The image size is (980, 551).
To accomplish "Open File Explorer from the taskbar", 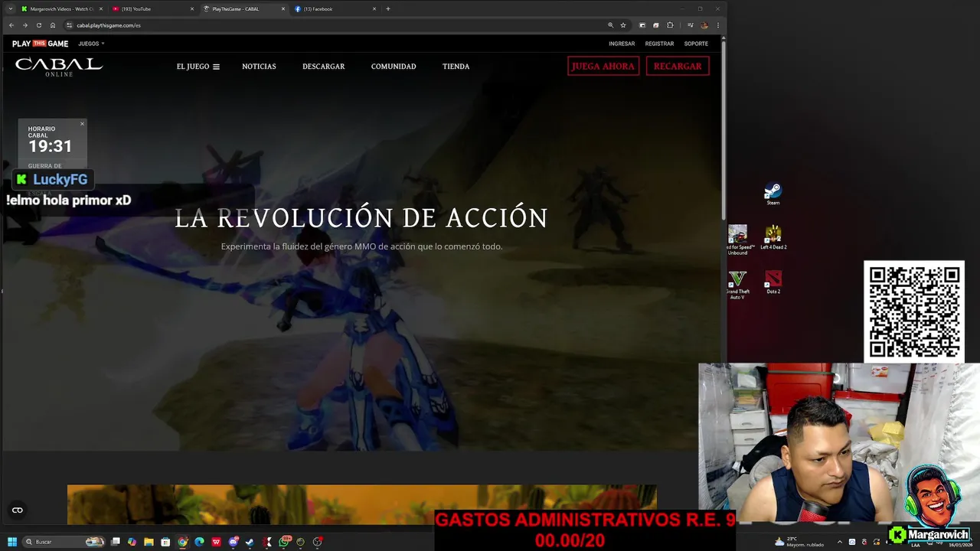I will (149, 542).
